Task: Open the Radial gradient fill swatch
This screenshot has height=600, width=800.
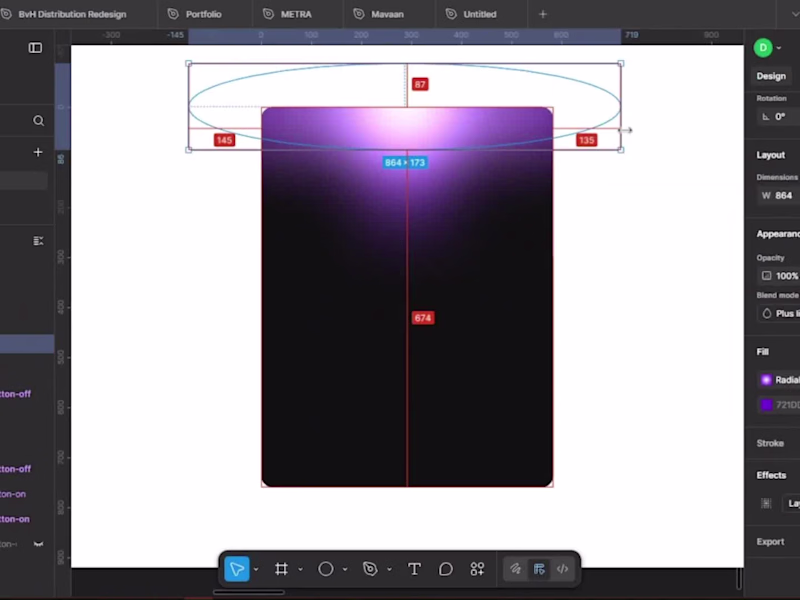Action: coord(766,380)
